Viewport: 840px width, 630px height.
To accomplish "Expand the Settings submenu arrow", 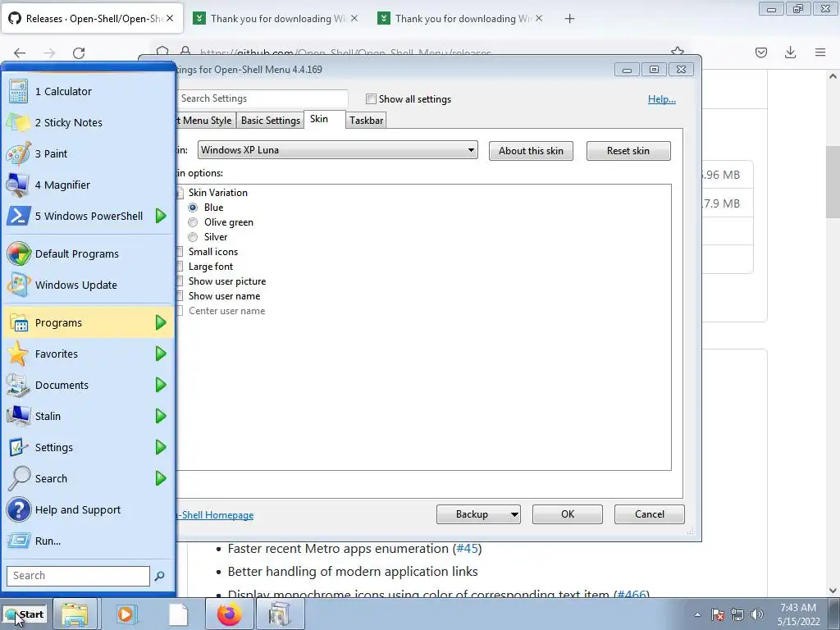I will point(161,447).
